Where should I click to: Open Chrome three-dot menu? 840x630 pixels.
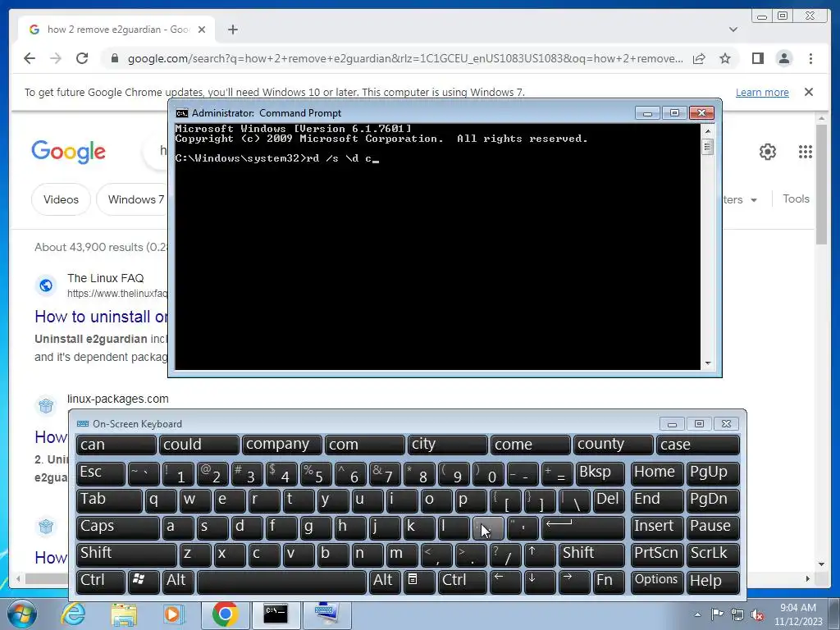tap(810, 58)
